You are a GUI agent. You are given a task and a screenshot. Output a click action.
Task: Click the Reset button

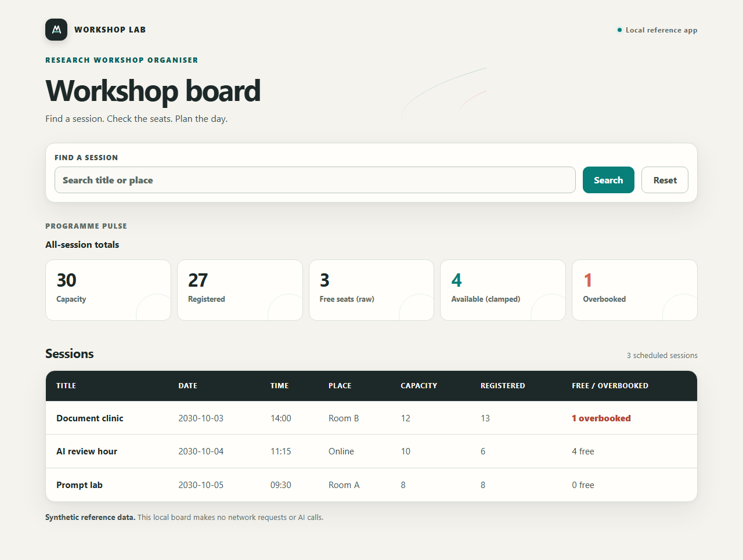[665, 180]
